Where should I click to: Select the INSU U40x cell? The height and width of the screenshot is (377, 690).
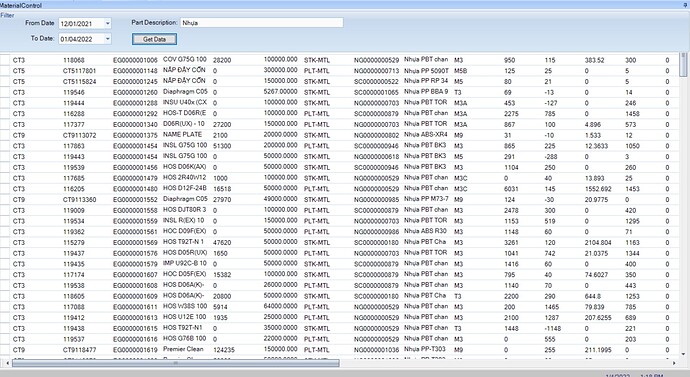click(185, 102)
